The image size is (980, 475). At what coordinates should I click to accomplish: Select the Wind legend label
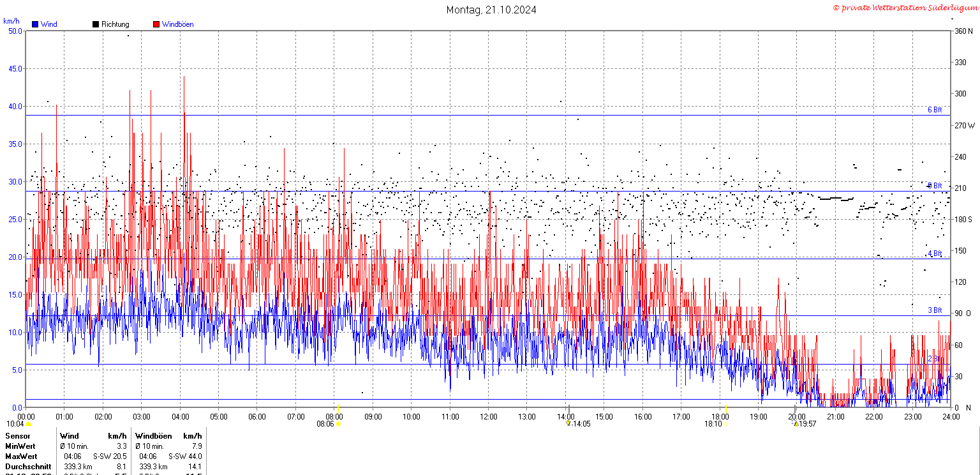(x=48, y=24)
